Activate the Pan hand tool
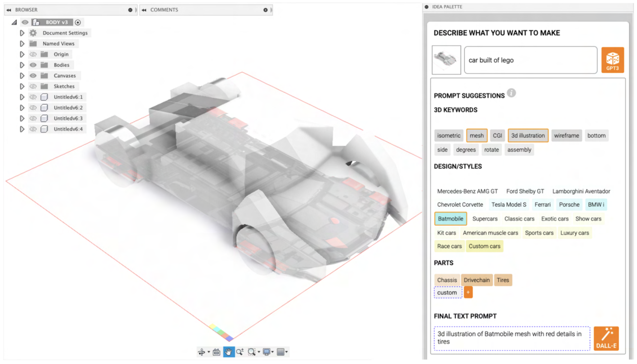Image resolution: width=637 pixels, height=364 pixels. click(x=229, y=352)
